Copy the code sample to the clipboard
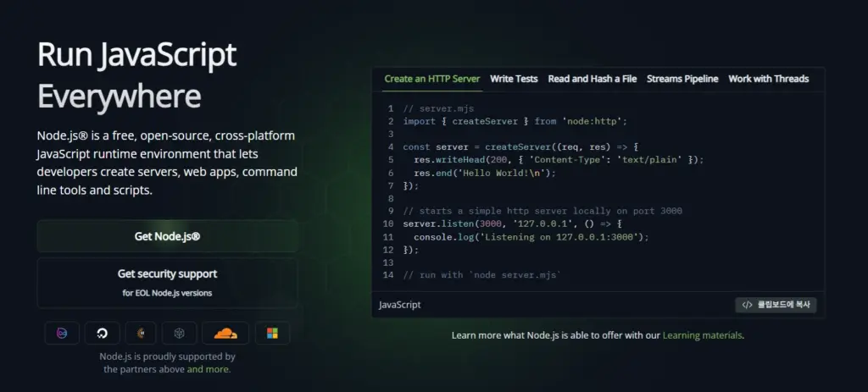868x392 pixels. click(776, 305)
